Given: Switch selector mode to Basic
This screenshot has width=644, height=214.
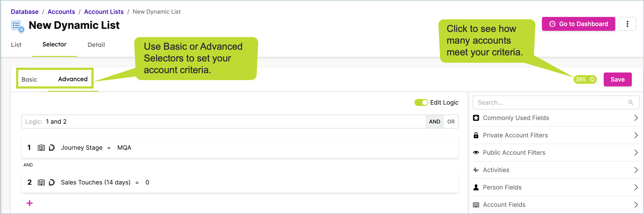Looking at the screenshot, I should (x=30, y=79).
